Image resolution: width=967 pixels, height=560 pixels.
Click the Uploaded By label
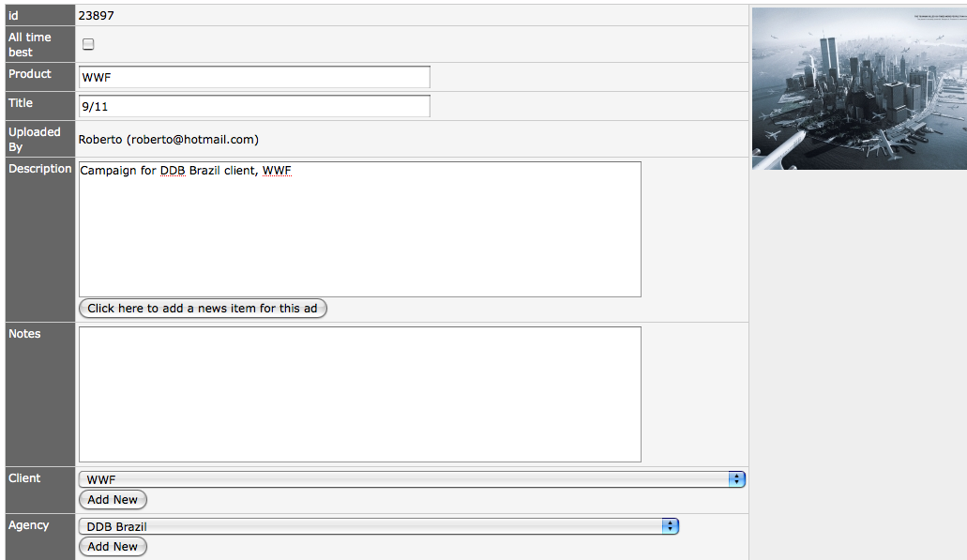coord(35,140)
